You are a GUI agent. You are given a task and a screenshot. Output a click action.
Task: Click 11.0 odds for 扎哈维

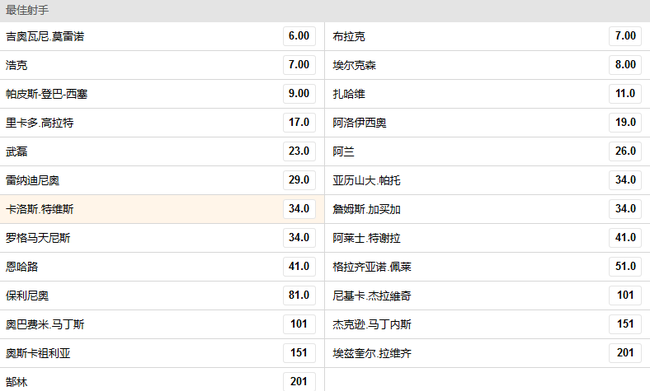[625, 94]
